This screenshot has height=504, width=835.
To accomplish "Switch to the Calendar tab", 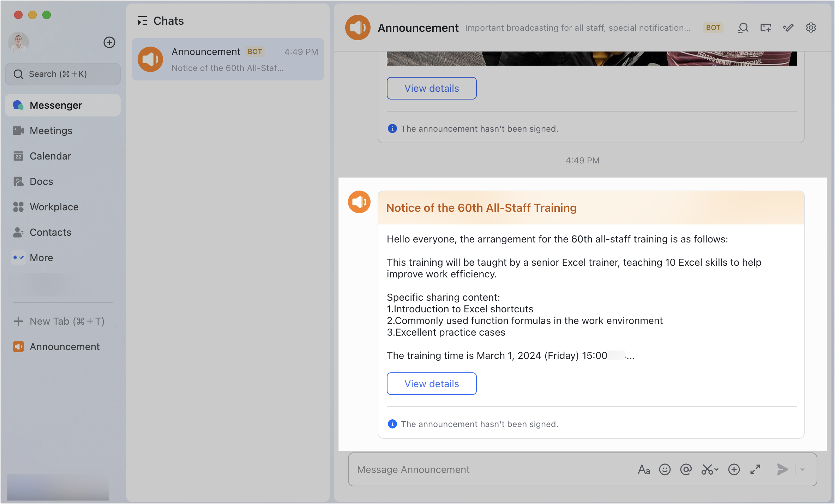I will point(50,156).
